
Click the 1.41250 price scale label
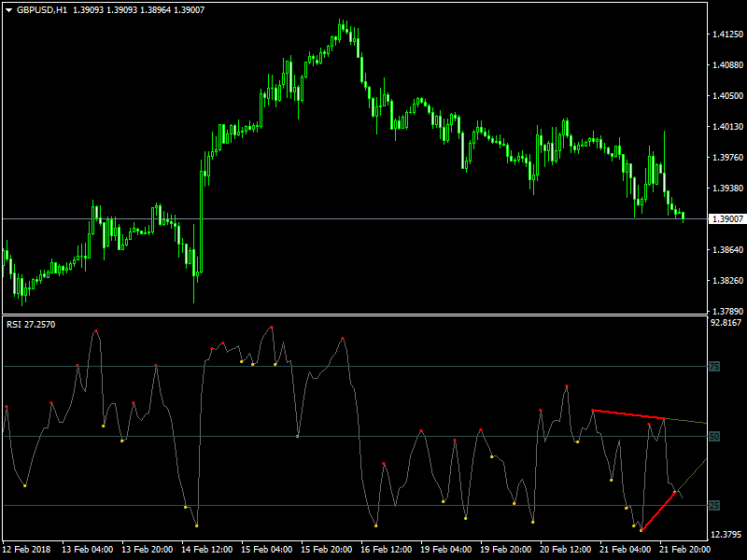tap(726, 35)
